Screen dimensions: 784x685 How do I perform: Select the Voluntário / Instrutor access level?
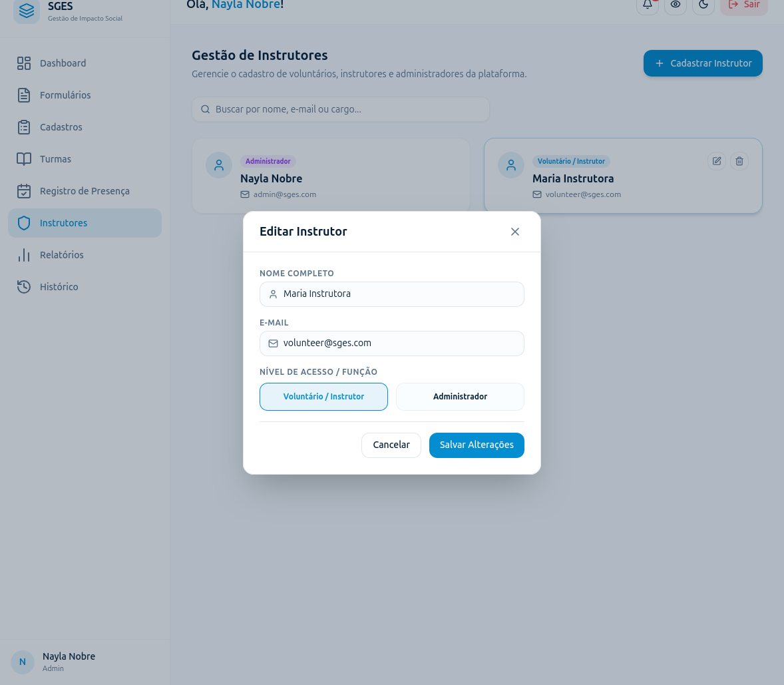[323, 397]
